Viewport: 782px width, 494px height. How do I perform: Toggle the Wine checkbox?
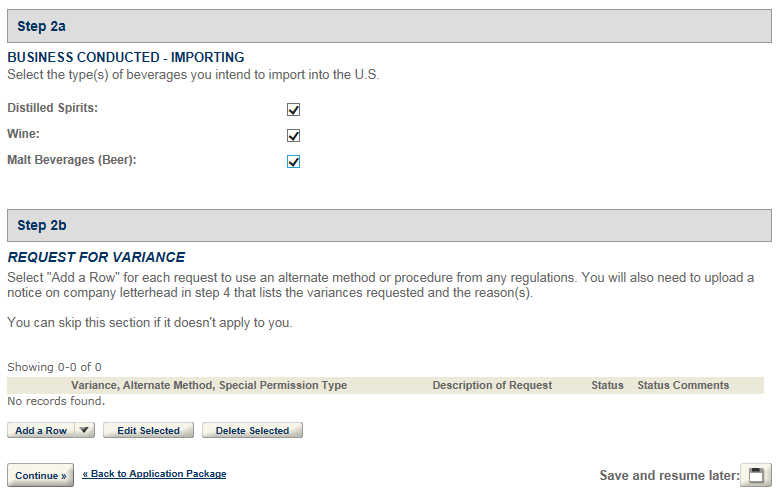coord(294,136)
